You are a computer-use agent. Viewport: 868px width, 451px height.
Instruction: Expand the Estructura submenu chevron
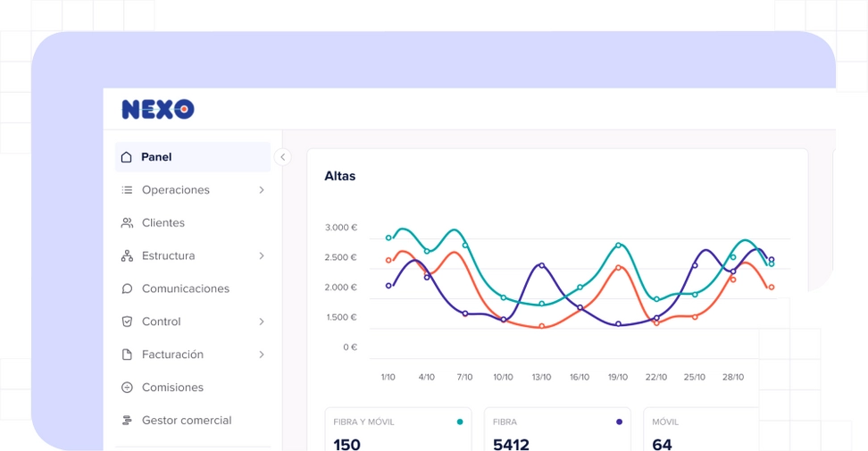(262, 256)
